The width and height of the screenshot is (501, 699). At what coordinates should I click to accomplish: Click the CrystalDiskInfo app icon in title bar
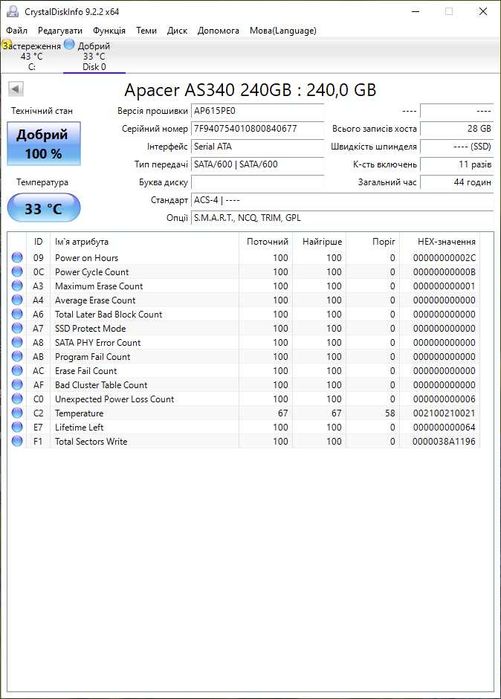click(x=13, y=11)
